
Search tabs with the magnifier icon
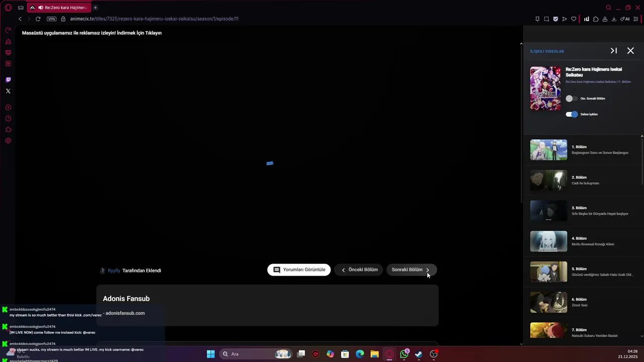point(609,8)
